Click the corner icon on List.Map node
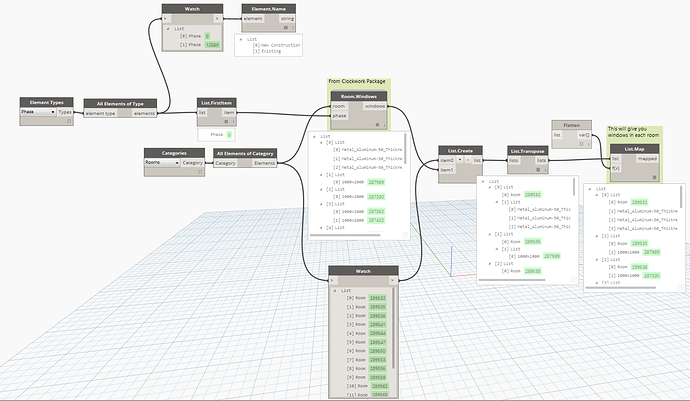690x401 pixels. pos(654,178)
